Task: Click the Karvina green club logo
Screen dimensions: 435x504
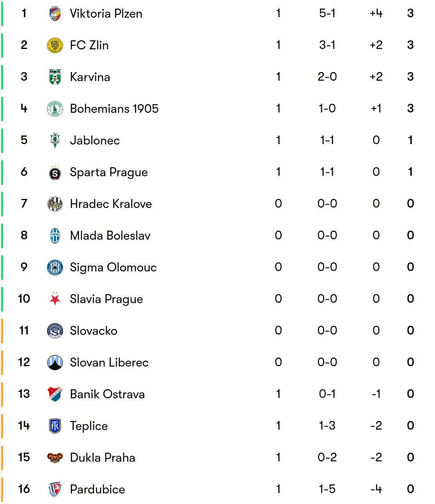Action: [55, 77]
